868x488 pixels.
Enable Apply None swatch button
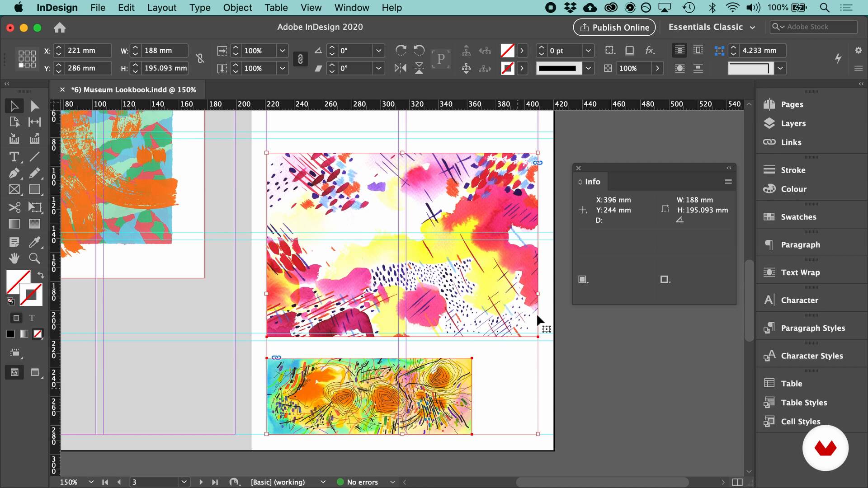38,334
